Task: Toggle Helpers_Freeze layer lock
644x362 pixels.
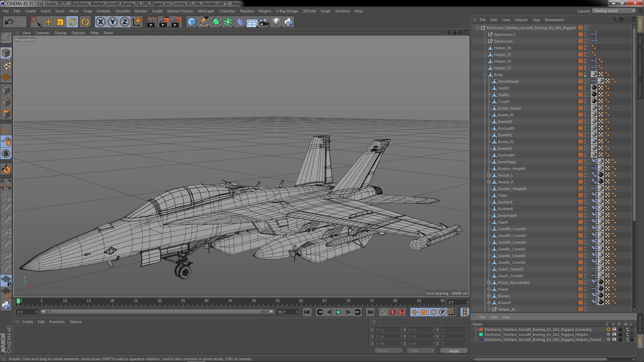Action: pyautogui.click(x=632, y=340)
